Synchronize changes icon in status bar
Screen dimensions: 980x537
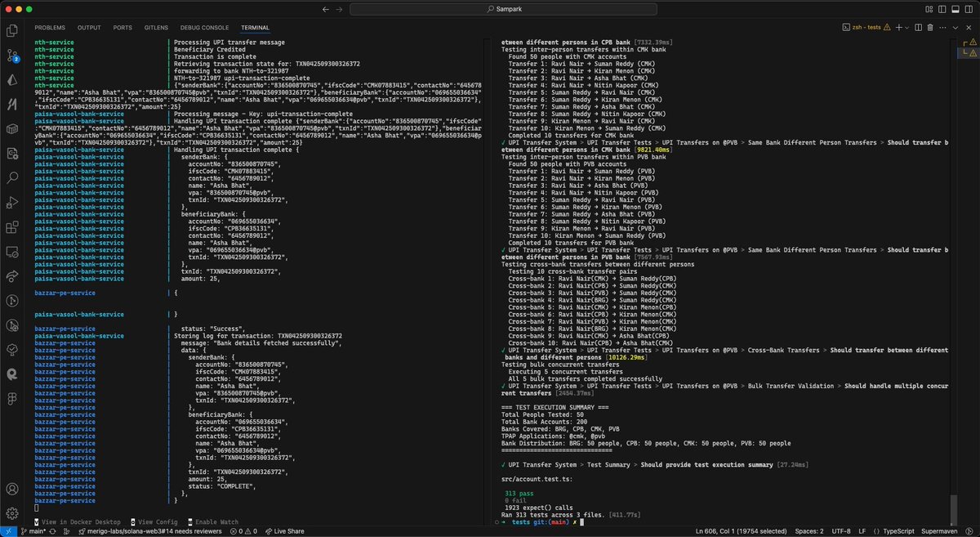coord(54,531)
